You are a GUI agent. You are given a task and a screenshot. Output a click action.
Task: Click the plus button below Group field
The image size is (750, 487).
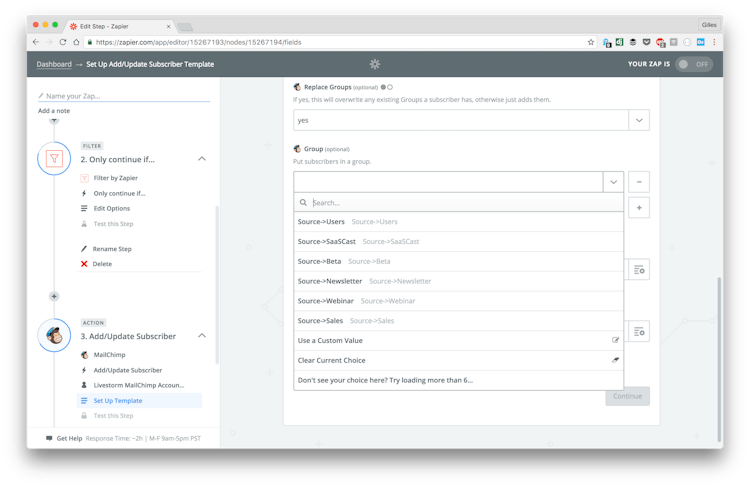640,208
